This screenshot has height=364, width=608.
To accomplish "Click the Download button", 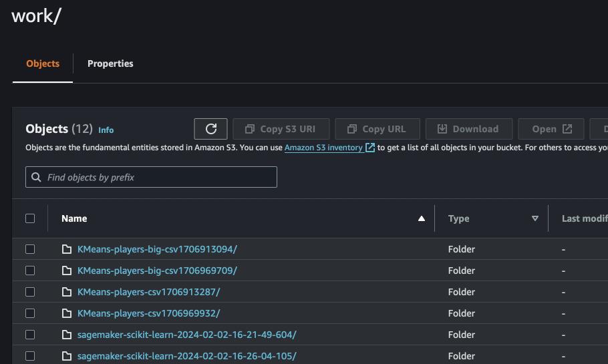I will click(469, 129).
